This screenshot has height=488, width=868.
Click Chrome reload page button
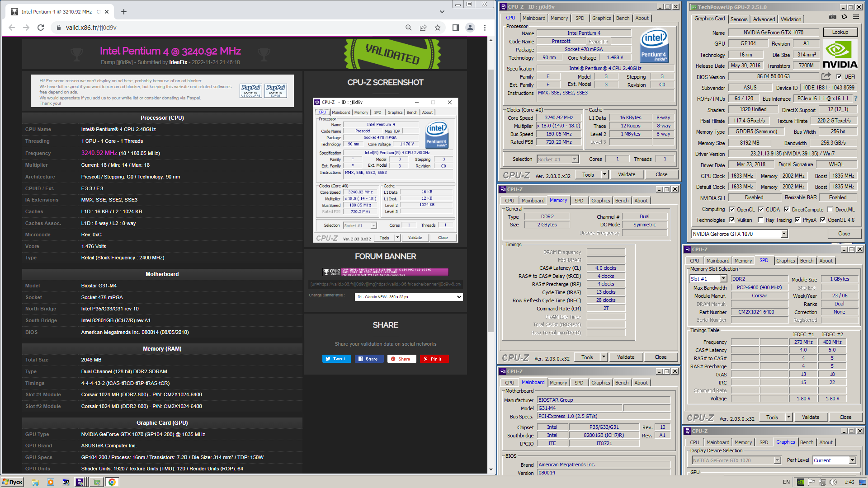[41, 28]
